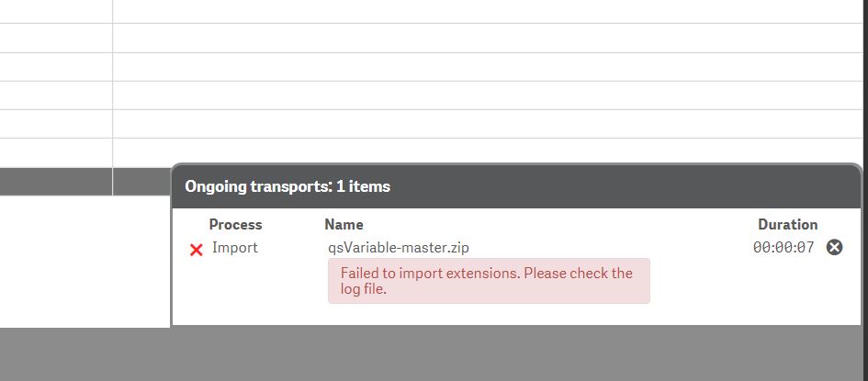Click the 00:00:07 duration value
This screenshot has width=868, height=381.
point(783,247)
